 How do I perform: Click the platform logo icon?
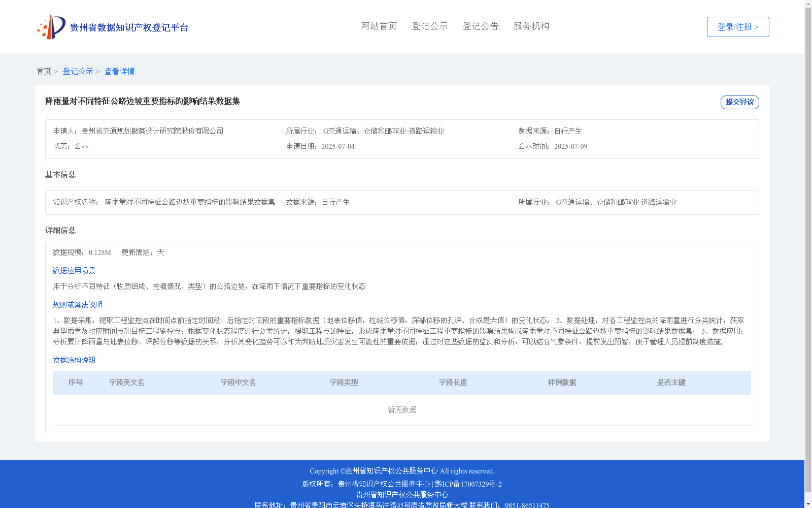coord(51,27)
